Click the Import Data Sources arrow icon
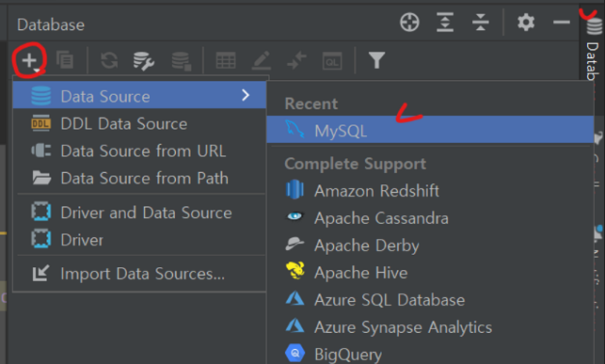Screen dimensions: 605x364 40,273
